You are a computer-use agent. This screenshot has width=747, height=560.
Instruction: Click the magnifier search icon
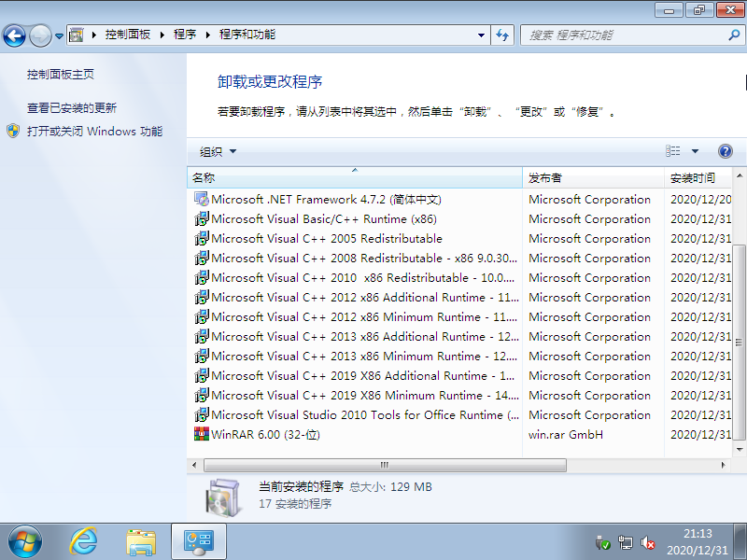pyautogui.click(x=734, y=35)
